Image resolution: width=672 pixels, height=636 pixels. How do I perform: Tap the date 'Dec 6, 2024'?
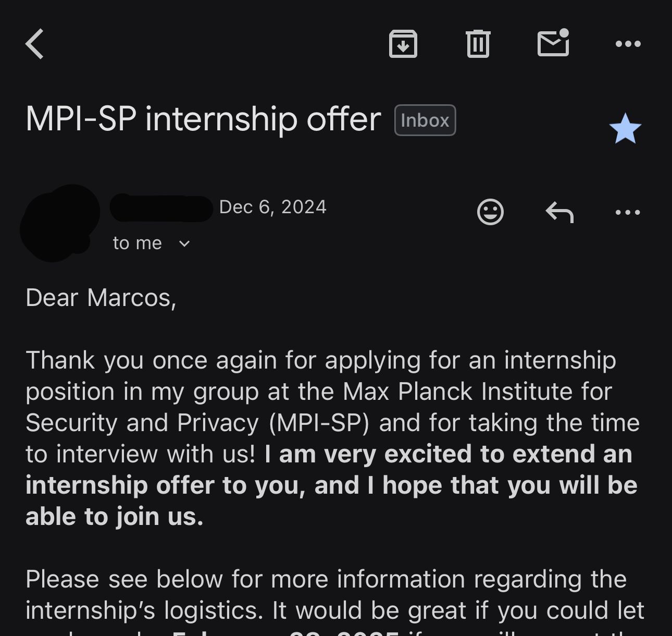click(273, 206)
